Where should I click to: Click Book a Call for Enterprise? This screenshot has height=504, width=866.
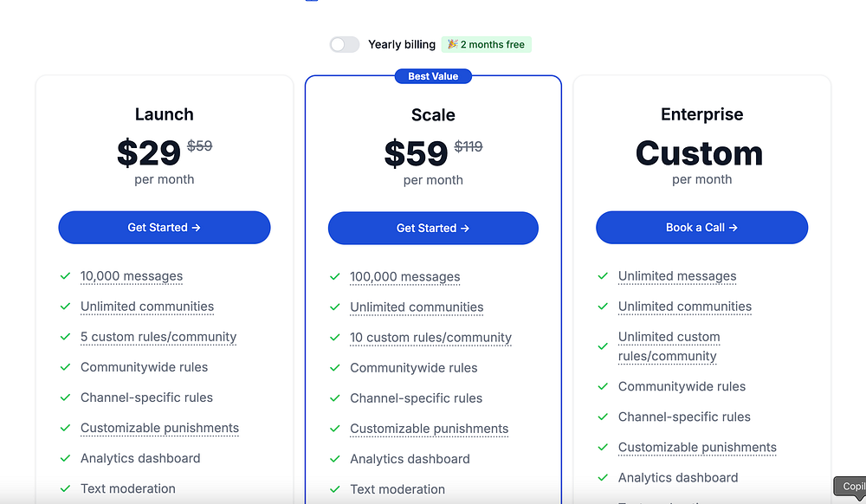pos(702,228)
